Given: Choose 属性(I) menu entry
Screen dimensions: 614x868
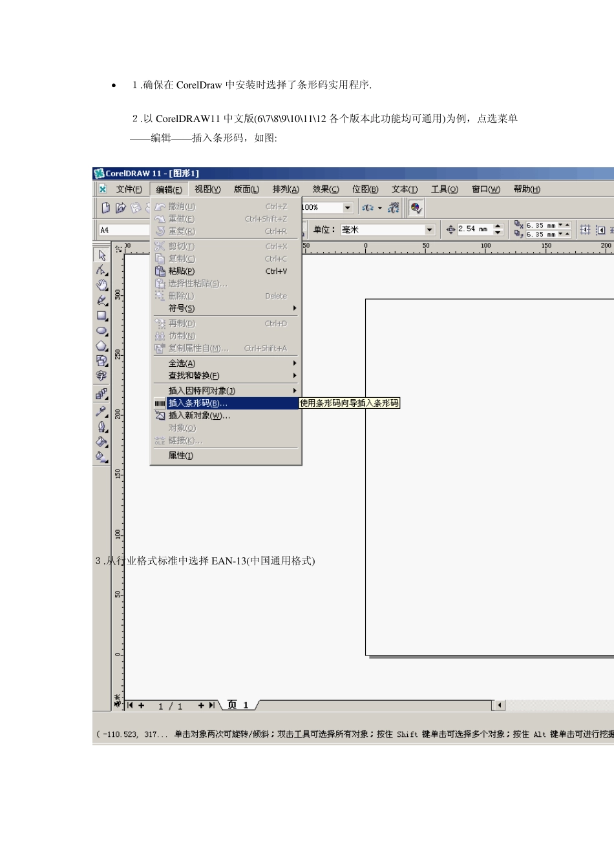Looking at the screenshot, I should (226, 456).
